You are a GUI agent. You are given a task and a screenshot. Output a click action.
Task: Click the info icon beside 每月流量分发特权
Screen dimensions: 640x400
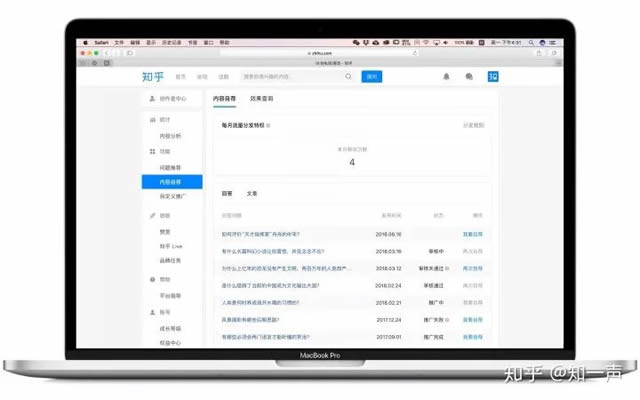268,126
